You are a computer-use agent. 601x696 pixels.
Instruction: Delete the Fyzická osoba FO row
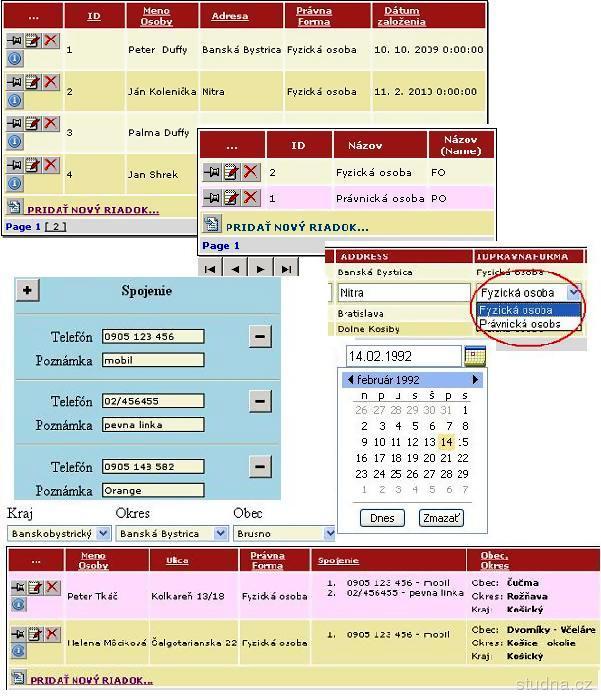point(250,172)
